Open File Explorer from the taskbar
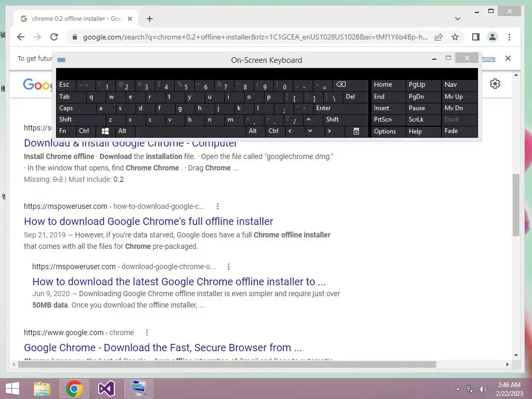Screen dimensions: 532x399 coord(42,389)
